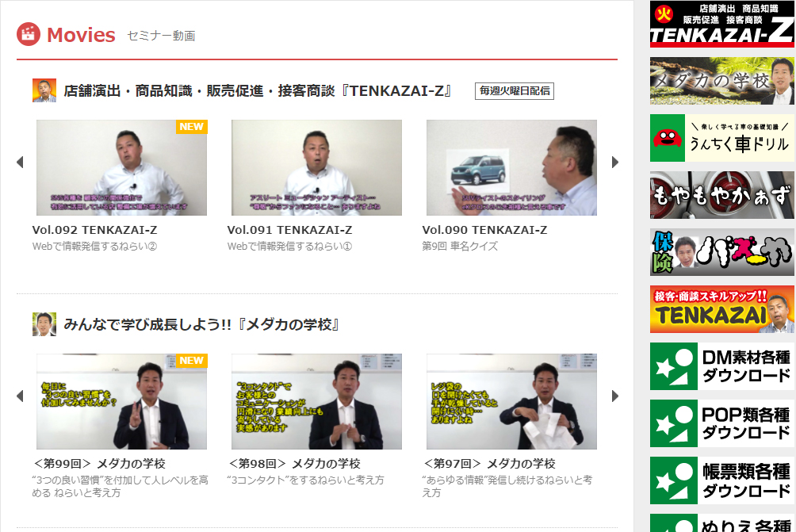Click the “3コンタクト”をするねらいと考え方 description
The image size is (796, 532).
pyautogui.click(x=305, y=480)
